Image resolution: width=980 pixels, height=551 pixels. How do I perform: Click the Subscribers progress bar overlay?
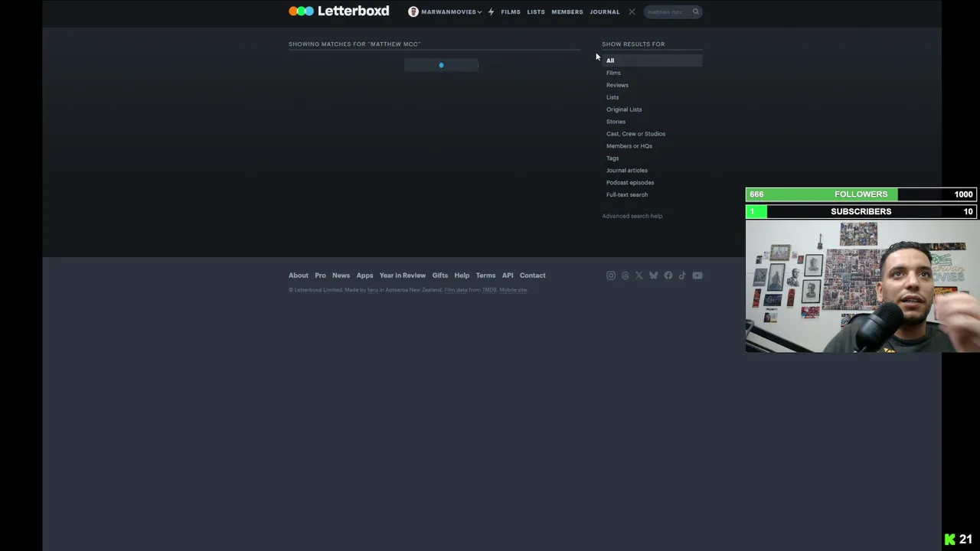click(861, 211)
